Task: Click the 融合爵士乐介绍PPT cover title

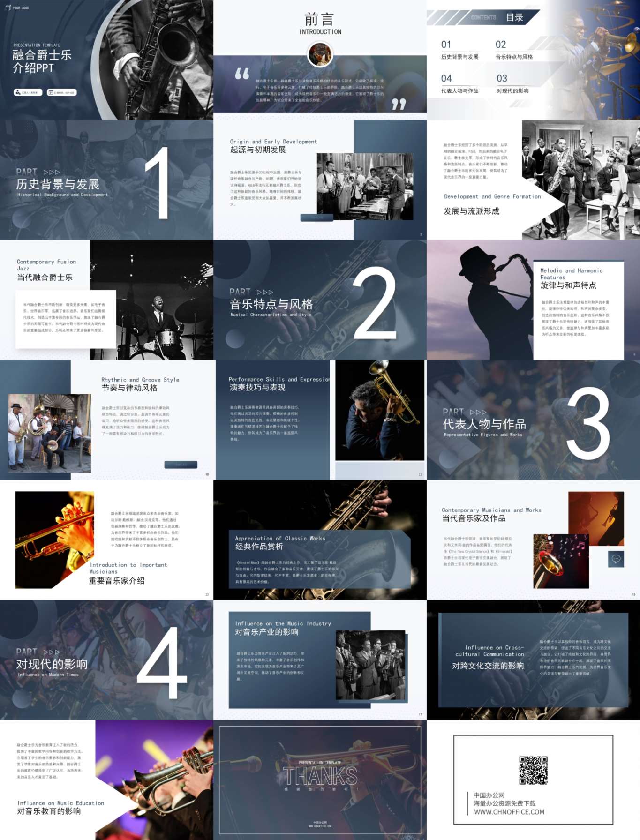Action: pos(42,61)
